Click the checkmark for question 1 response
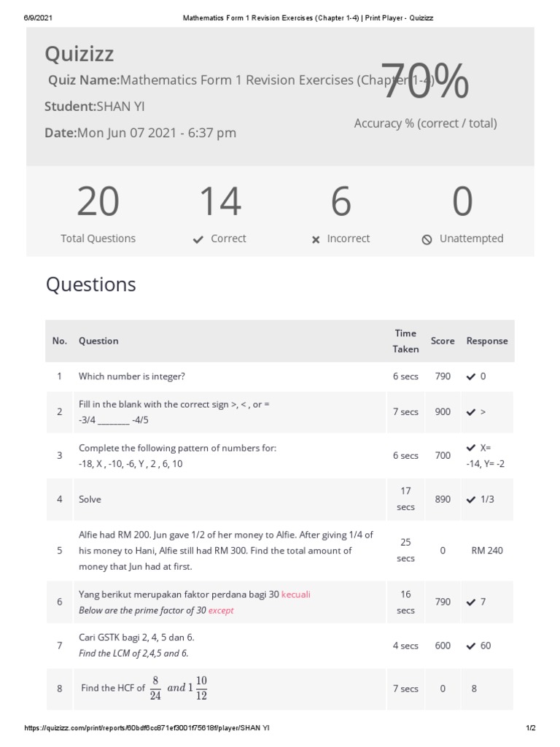Screen dimensions: 560x747 point(471,377)
